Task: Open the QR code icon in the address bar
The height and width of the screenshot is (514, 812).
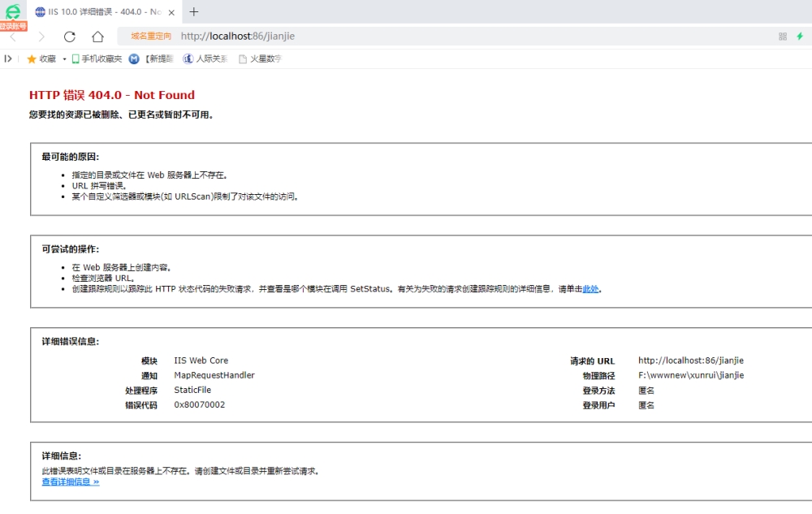Action: click(x=783, y=37)
